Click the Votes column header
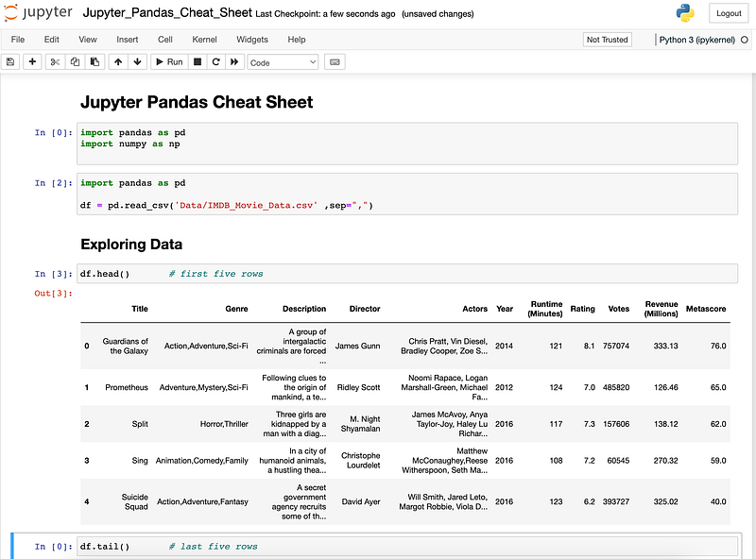The width and height of the screenshot is (756, 559). (619, 309)
